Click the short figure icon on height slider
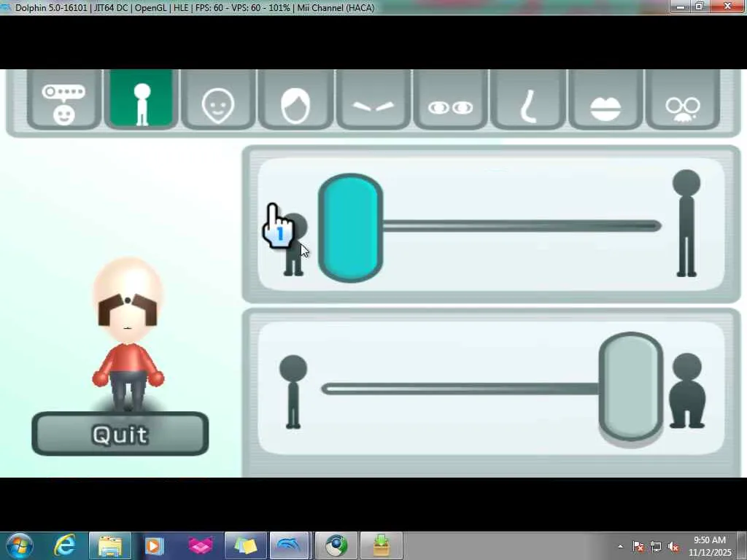Screen dimensions: 747x560 [295, 244]
